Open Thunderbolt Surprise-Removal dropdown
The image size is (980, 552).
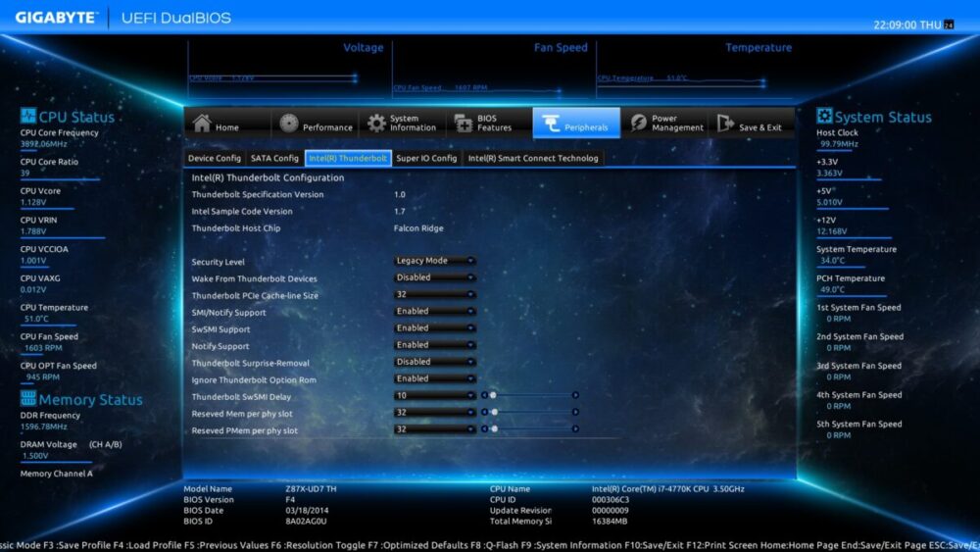434,362
